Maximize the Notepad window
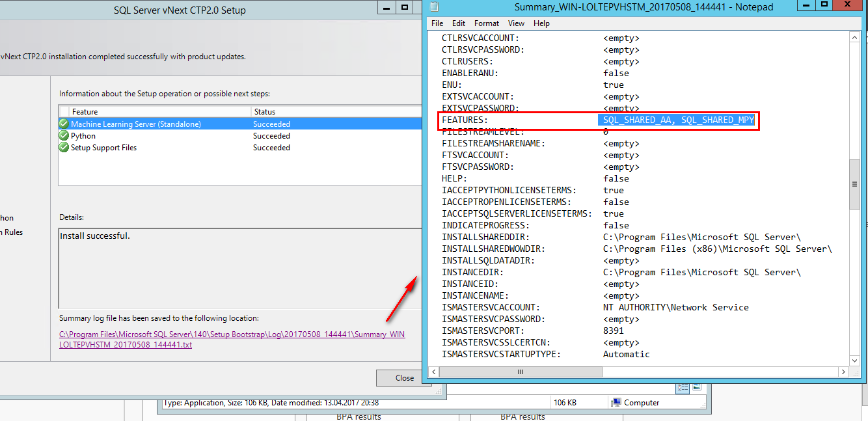 tap(824, 6)
